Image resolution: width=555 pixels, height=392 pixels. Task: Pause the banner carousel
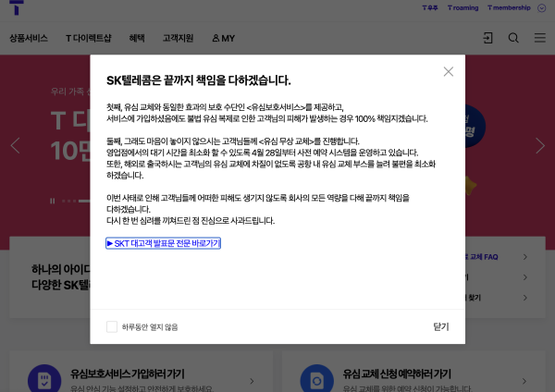coord(53,201)
